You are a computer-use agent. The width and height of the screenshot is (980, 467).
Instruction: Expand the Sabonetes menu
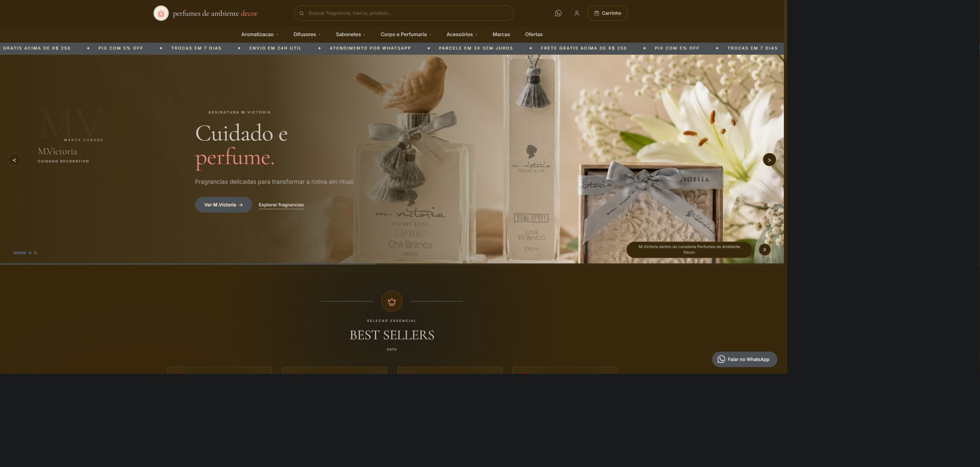350,34
